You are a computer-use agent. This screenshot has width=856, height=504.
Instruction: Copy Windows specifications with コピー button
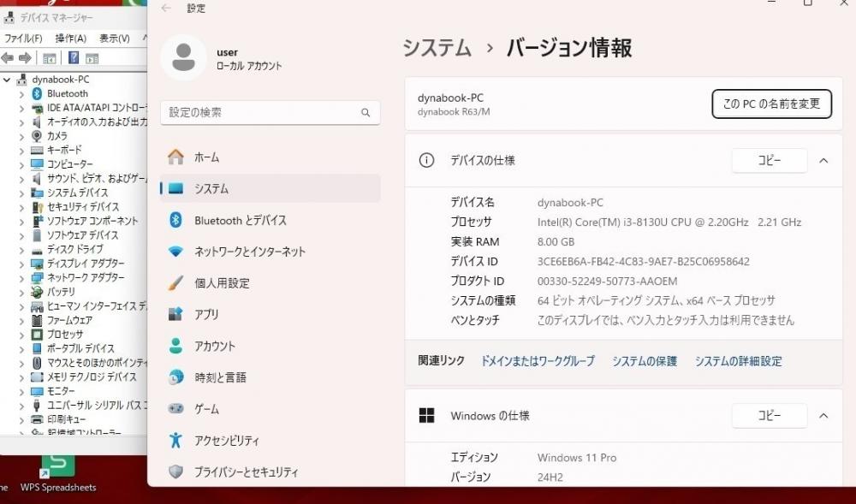point(770,416)
